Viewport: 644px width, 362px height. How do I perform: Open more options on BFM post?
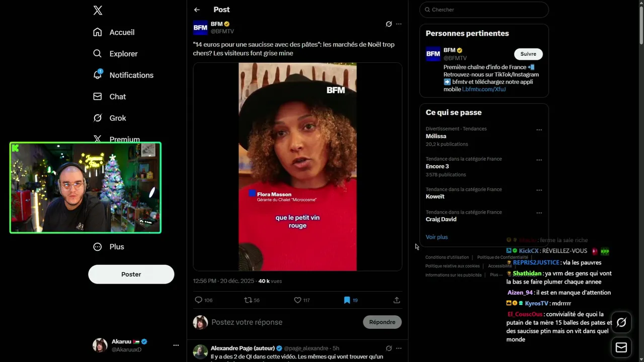pos(399,24)
